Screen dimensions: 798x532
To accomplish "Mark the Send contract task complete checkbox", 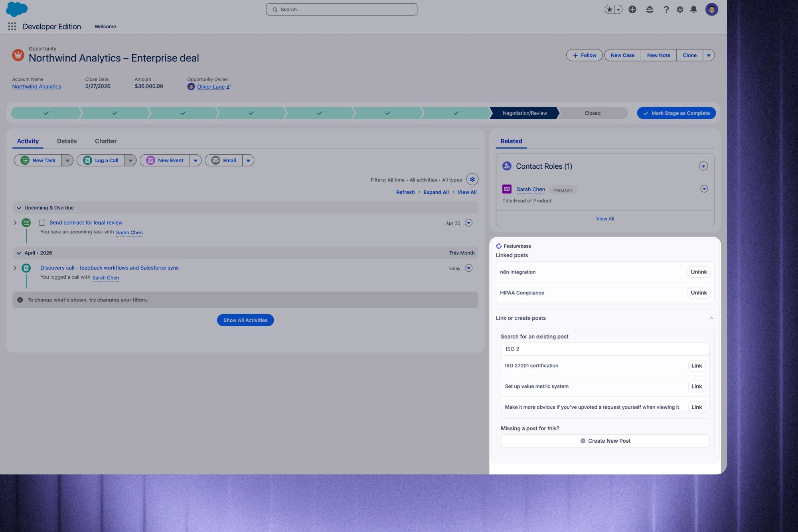I will 42,223.
